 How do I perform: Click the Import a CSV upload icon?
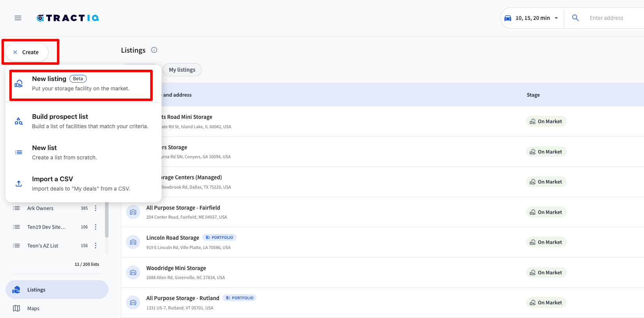click(19, 184)
